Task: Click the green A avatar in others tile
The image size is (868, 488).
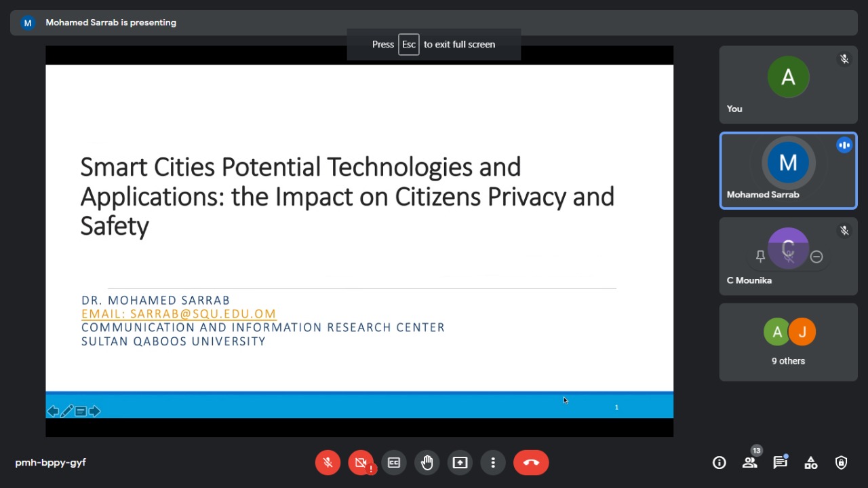Action: click(x=777, y=332)
